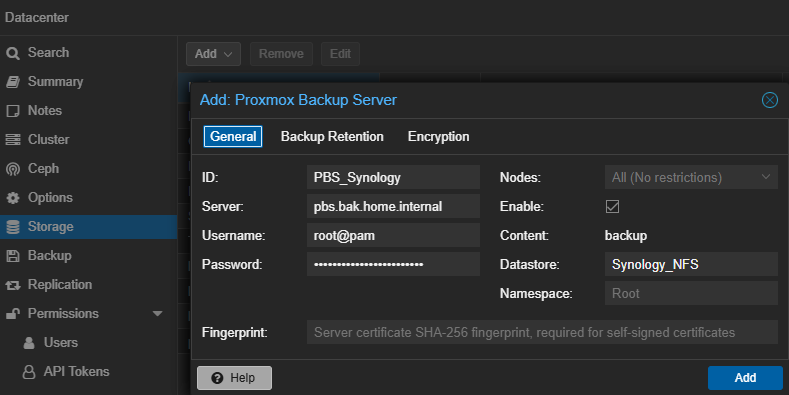Click the Options gear icon
This screenshot has height=395, width=789.
click(13, 198)
